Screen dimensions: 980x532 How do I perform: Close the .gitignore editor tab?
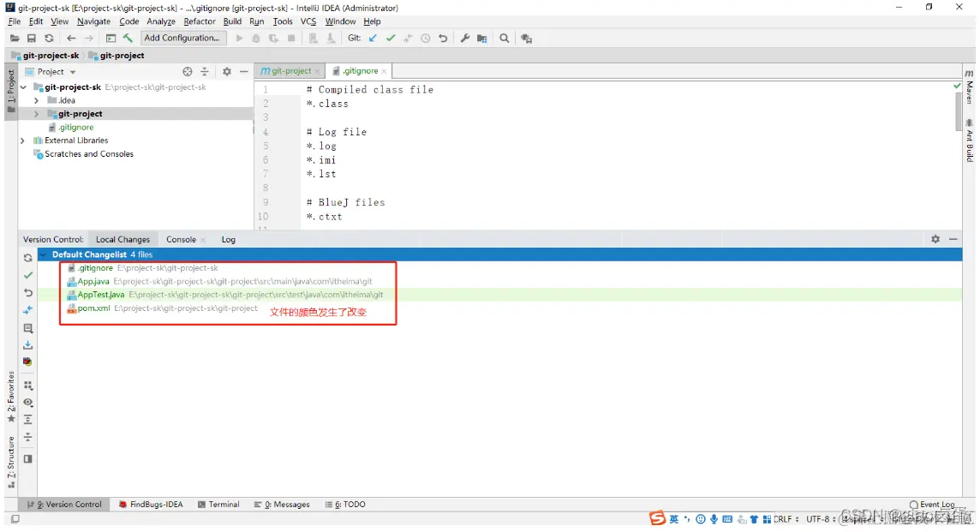pyautogui.click(x=384, y=71)
